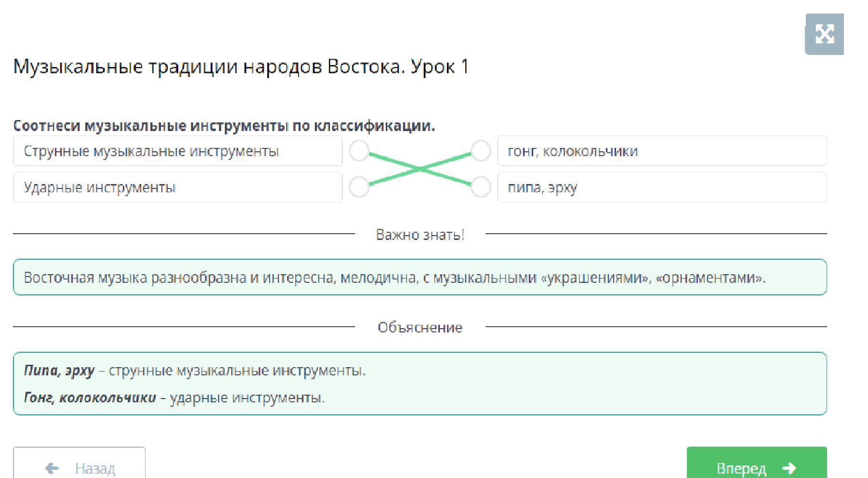Screen dimensions: 868x478
Task: Click the Ударные инструменты box
Action: click(x=177, y=187)
